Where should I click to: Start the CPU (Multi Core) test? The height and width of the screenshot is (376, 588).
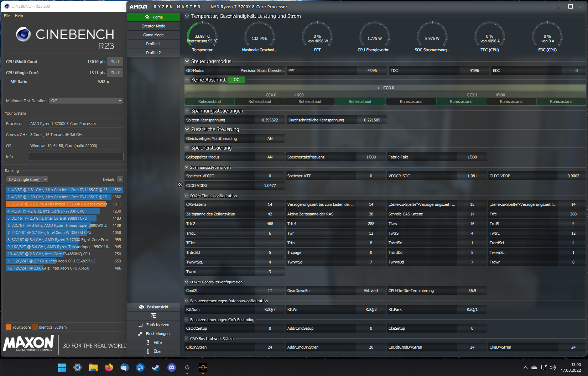(115, 62)
